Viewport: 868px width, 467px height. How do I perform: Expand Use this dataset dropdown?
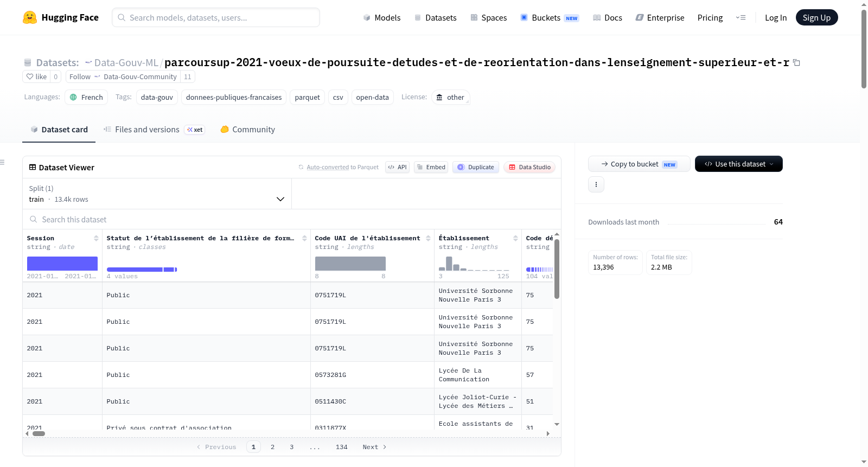pos(739,164)
